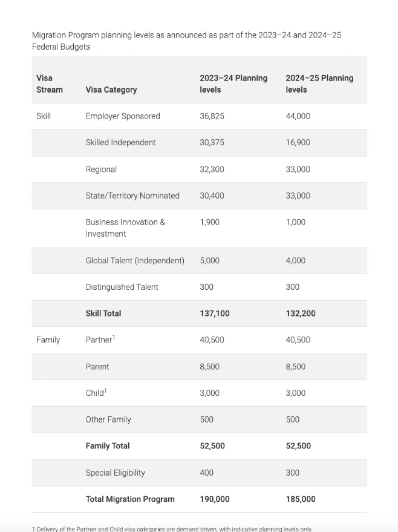Click the "Employer Sponsored" category cell
398x532 pixels.
click(x=123, y=116)
